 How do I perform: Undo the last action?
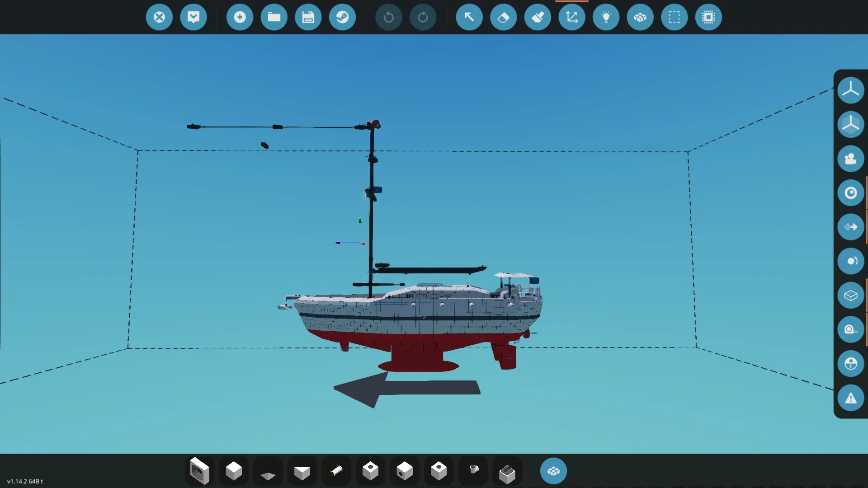click(x=389, y=17)
